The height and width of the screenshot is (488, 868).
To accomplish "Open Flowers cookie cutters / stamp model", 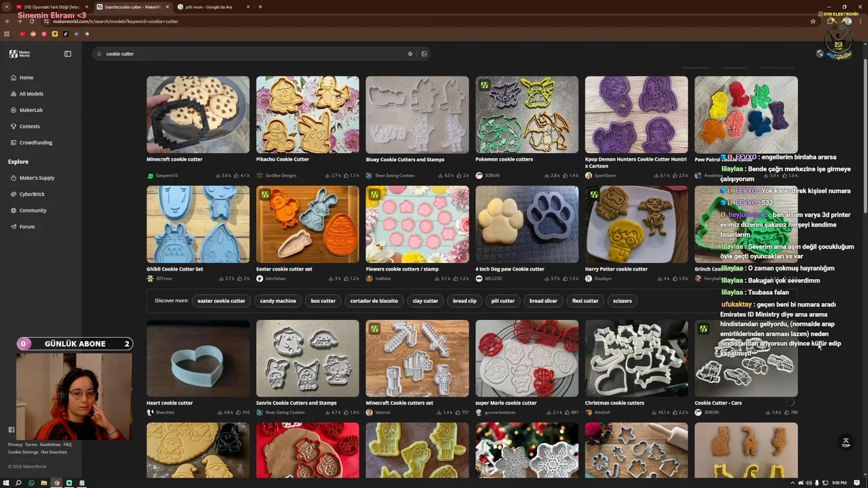I will (417, 224).
